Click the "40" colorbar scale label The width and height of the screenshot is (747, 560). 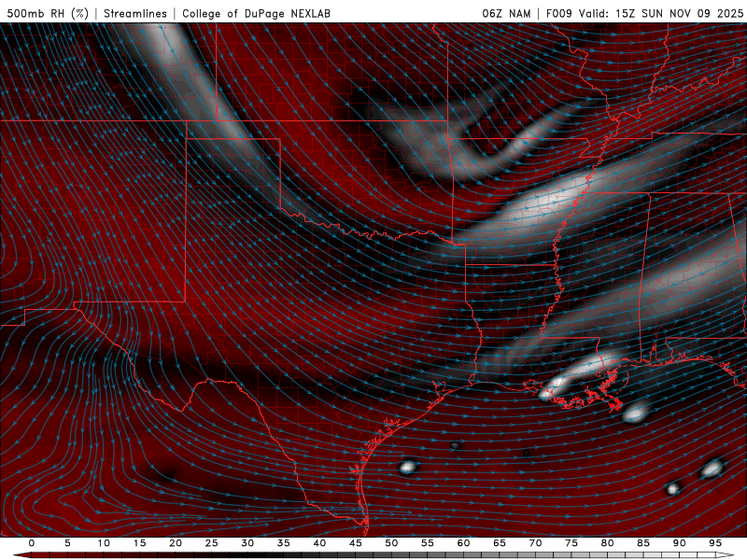coord(319,543)
